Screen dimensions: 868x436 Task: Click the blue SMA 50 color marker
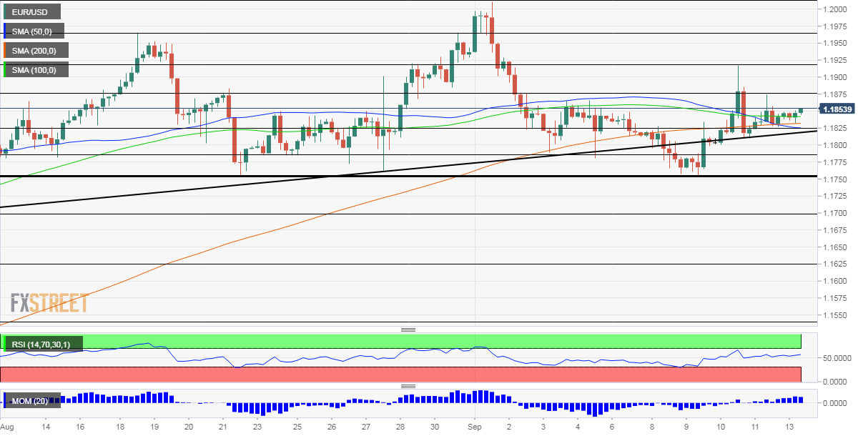click(x=5, y=31)
